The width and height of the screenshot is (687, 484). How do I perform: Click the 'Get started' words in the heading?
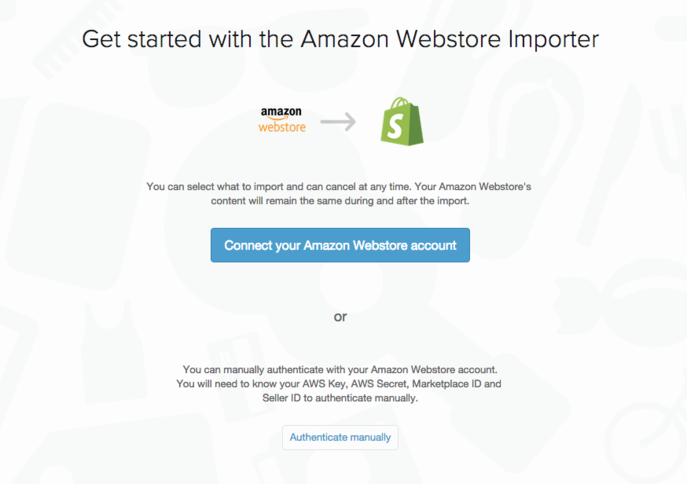coord(142,39)
